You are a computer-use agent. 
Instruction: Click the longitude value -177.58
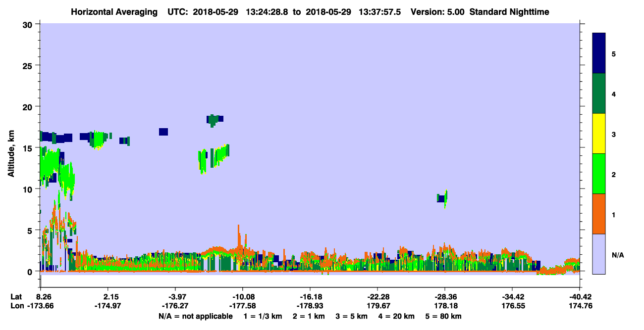[242, 306]
